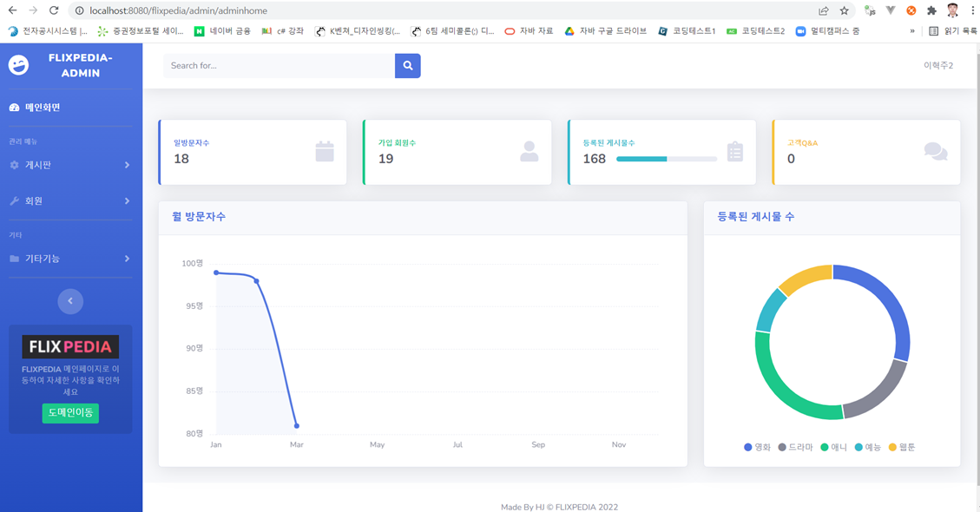980x512 pixels.
Task: Click the site info icon before URL
Action: pyautogui.click(x=79, y=10)
